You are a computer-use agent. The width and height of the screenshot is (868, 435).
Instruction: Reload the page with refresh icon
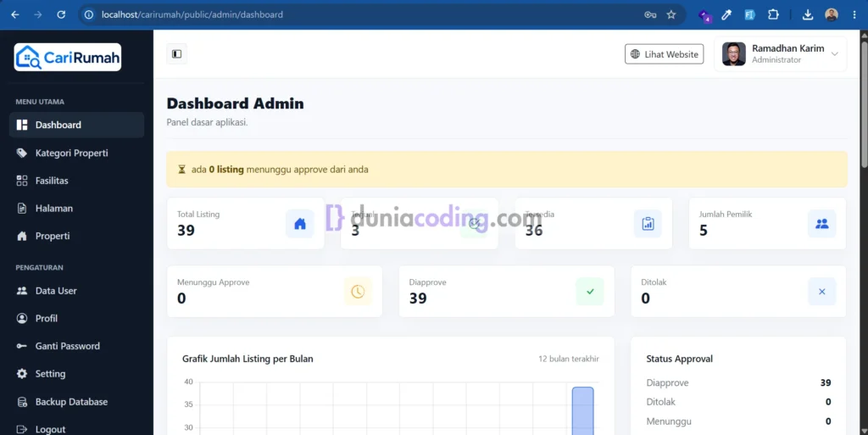click(x=61, y=15)
